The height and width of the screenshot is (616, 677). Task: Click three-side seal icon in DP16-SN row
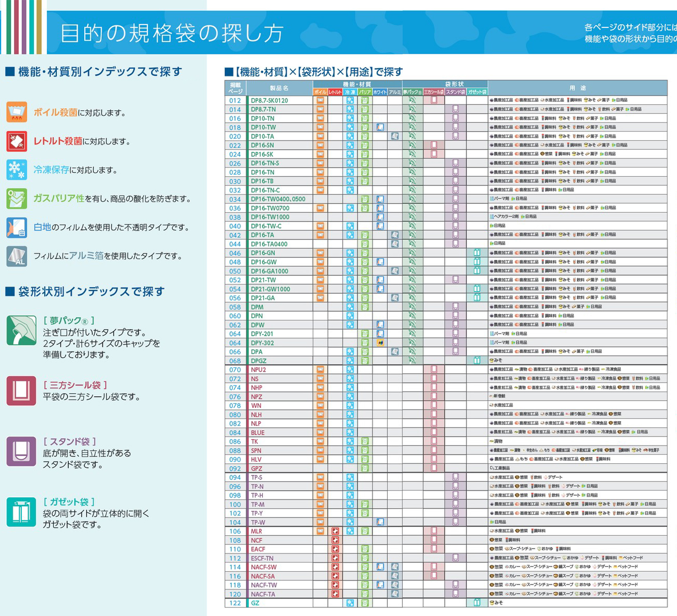(434, 145)
